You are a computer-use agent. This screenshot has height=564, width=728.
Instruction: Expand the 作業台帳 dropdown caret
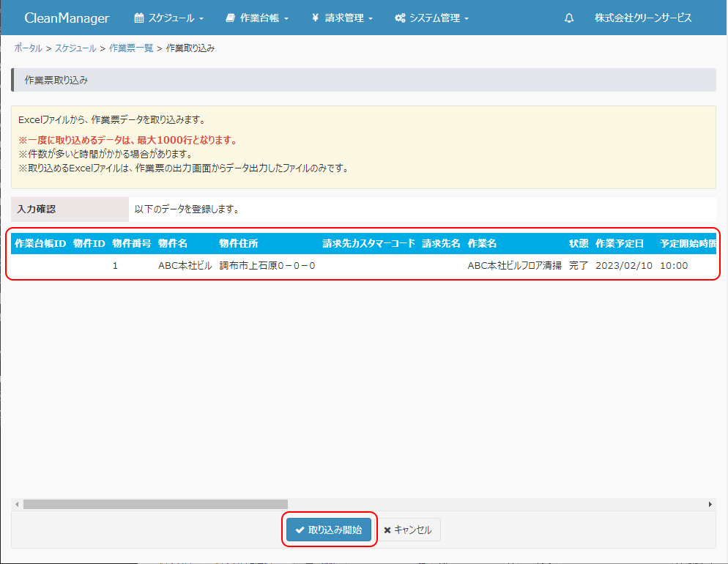[x=286, y=19]
